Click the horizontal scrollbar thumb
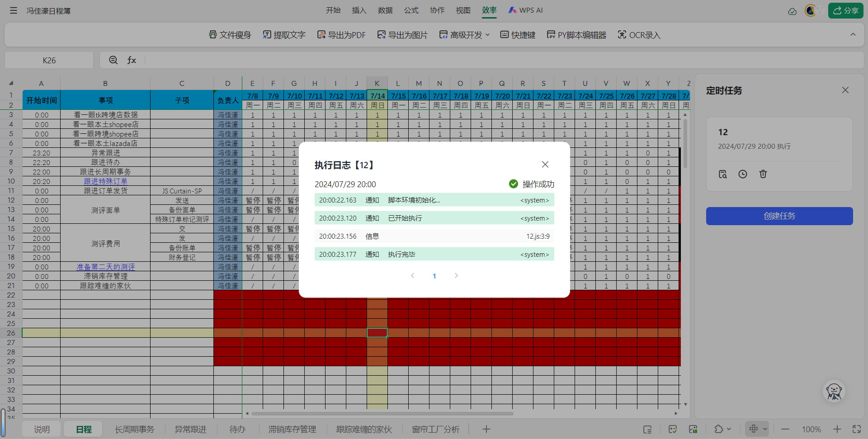 (382, 413)
